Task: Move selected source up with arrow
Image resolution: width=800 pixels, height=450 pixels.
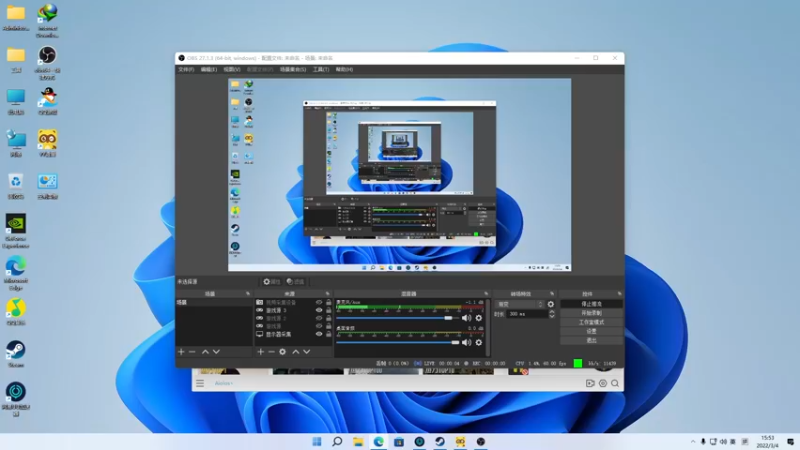Action: click(x=295, y=352)
